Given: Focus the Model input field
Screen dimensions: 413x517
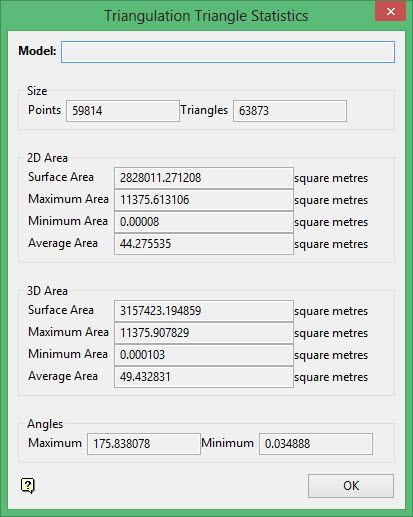Looking at the screenshot, I should [228, 52].
